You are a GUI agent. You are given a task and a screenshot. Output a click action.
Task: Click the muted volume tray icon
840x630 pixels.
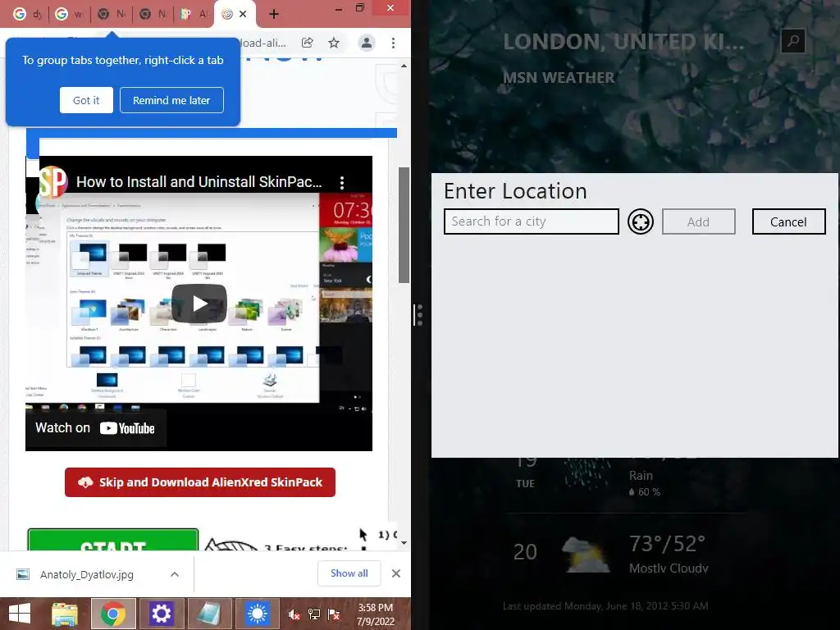294,614
